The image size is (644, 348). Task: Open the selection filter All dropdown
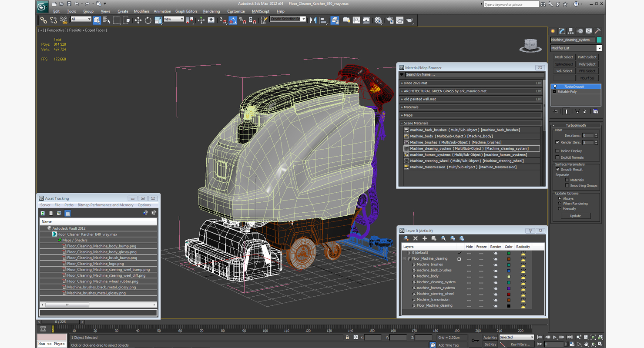coord(81,19)
